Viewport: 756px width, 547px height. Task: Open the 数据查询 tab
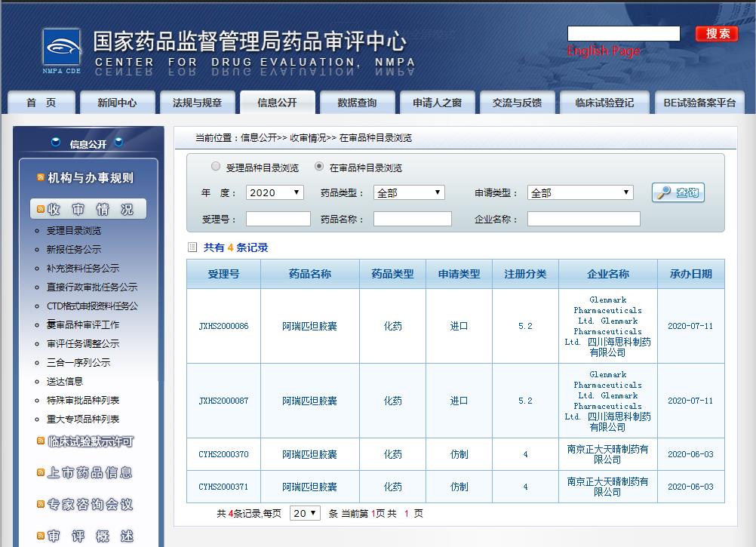[x=358, y=102]
